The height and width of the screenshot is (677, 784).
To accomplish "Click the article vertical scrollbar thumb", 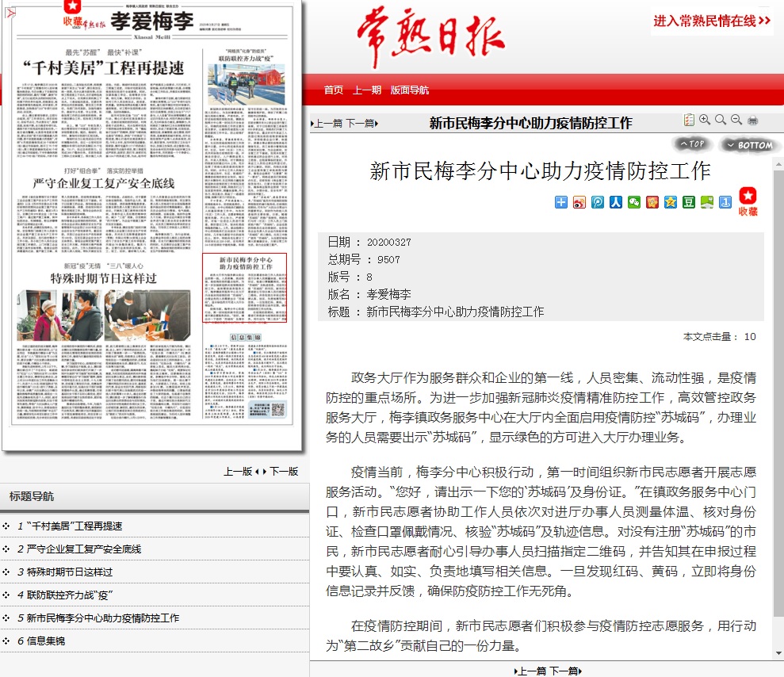I will pyautogui.click(x=778, y=393).
